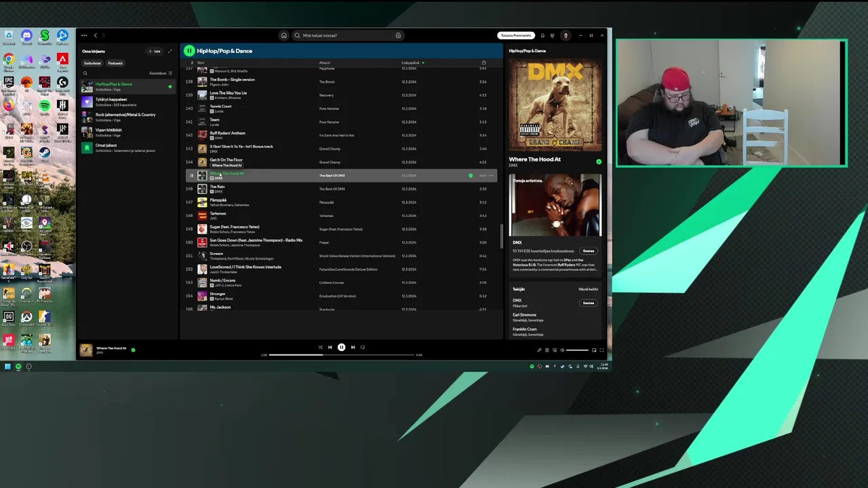The image size is (868, 488).
Task: Open 'Omat jaksot' in library
Action: pyautogui.click(x=126, y=148)
